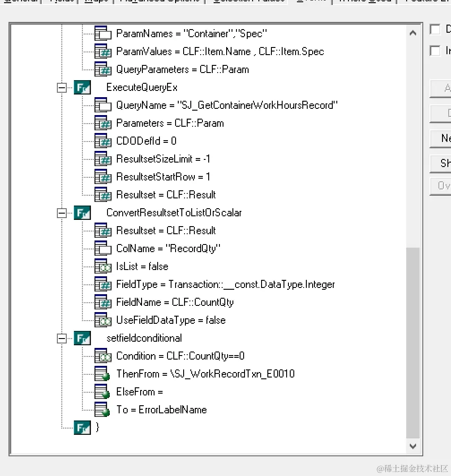This screenshot has height=476, width=451.
Task: Click the icon beside FieldType = Transaction::__const.DataType.Integer
Action: click(103, 284)
